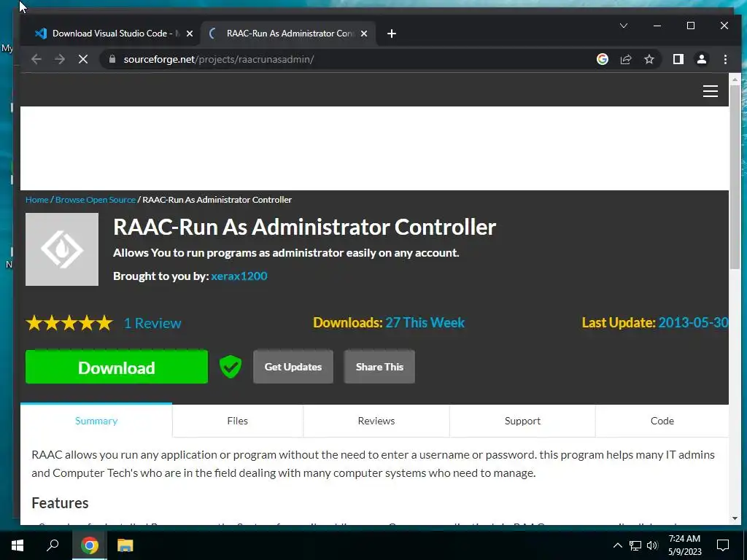Open the Files tab
The image size is (747, 560).
(237, 421)
